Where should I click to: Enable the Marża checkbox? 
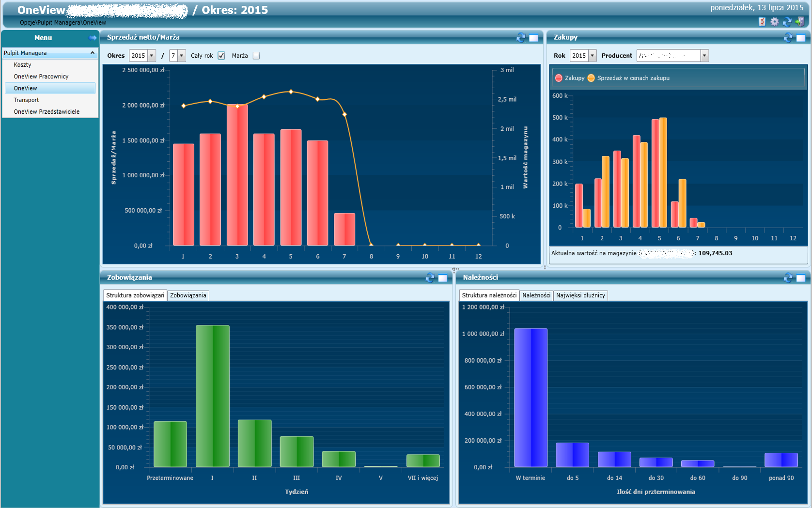point(256,56)
